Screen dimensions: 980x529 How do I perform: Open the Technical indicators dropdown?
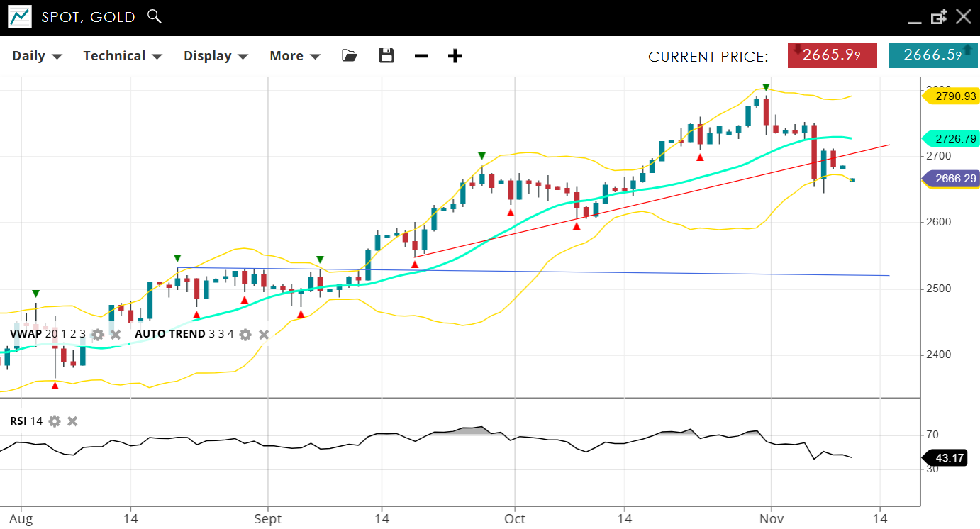(x=122, y=56)
